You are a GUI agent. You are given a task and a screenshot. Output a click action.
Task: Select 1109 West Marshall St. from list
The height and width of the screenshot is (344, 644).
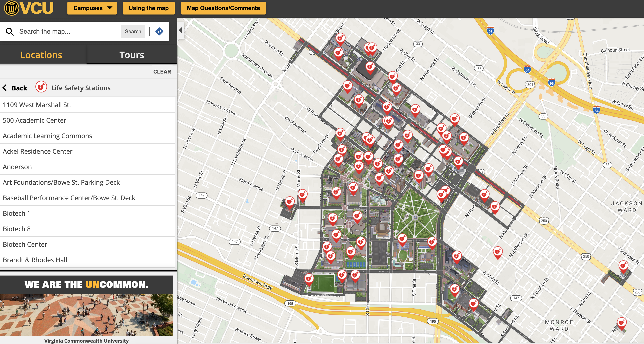tap(88, 105)
